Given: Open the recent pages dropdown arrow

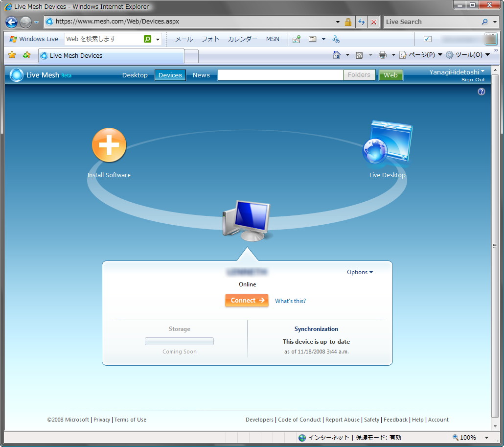Looking at the screenshot, I should [x=36, y=22].
